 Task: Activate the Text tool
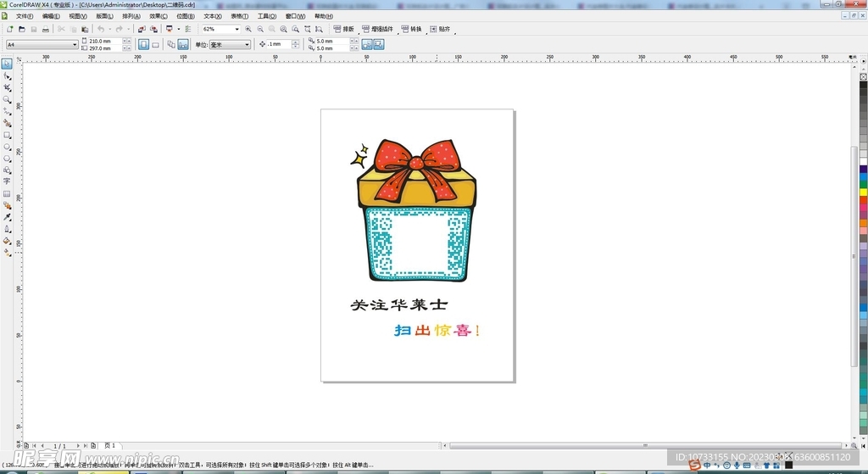coord(7,181)
